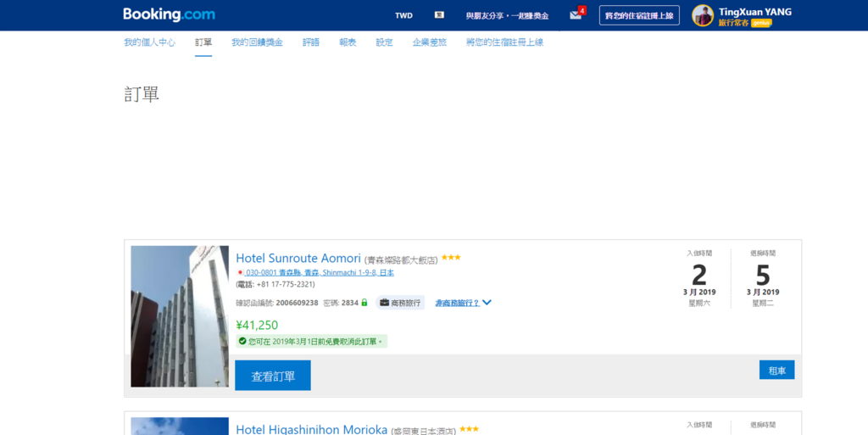The height and width of the screenshot is (435, 868).
Task: Change the TWD currency selector
Action: 403,15
